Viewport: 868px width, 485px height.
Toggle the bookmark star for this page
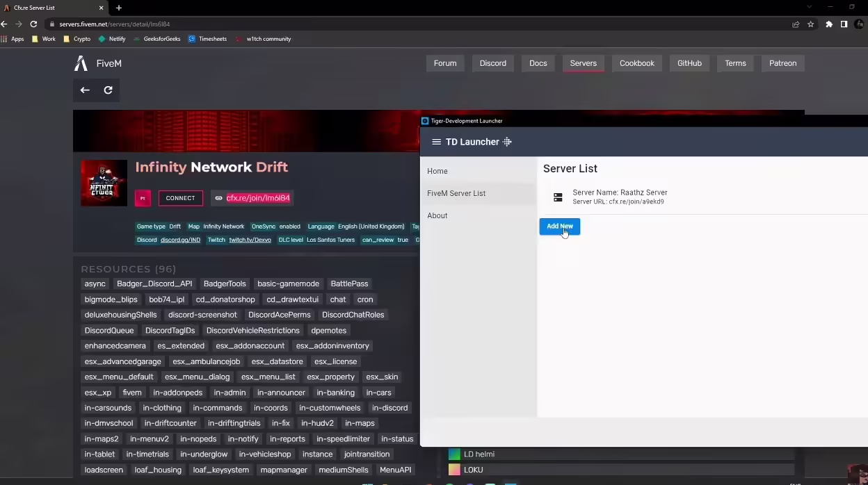point(811,23)
